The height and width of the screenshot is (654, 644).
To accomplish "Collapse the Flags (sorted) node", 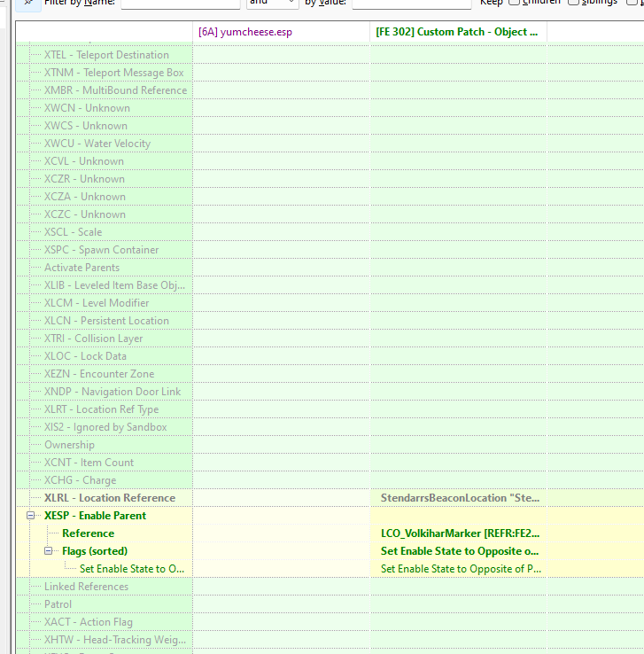I will (x=49, y=551).
